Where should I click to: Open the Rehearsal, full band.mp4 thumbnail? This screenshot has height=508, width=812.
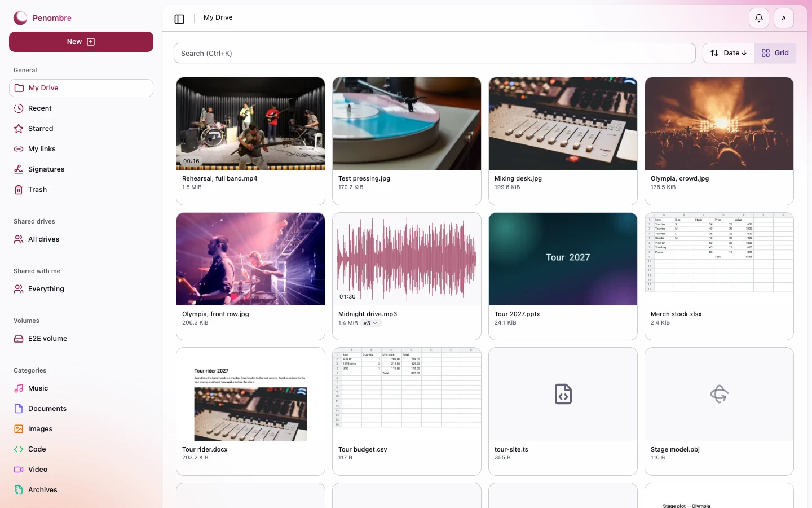tap(250, 124)
